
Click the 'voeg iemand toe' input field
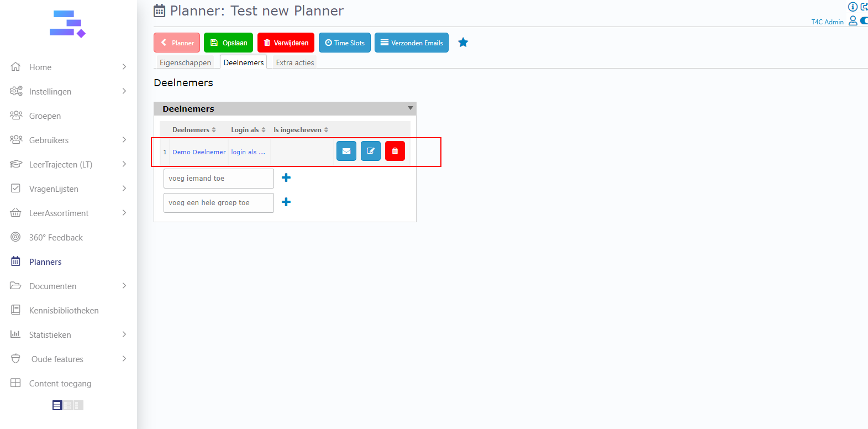click(218, 179)
